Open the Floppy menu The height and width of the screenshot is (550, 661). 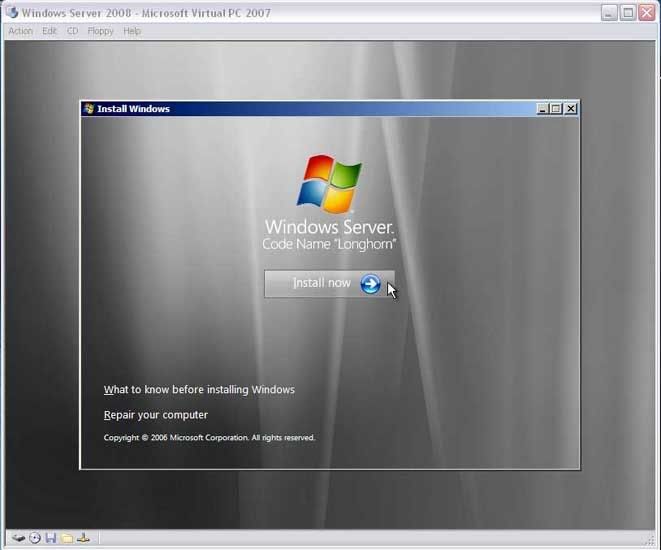[x=100, y=31]
